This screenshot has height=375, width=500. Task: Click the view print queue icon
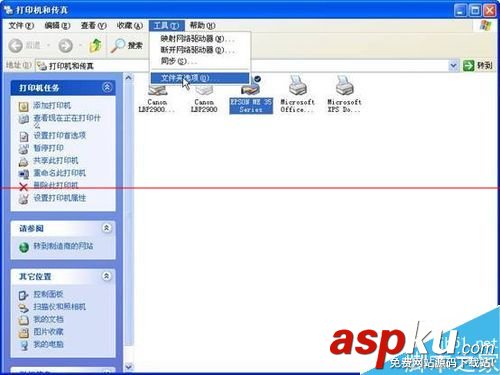tap(24, 119)
